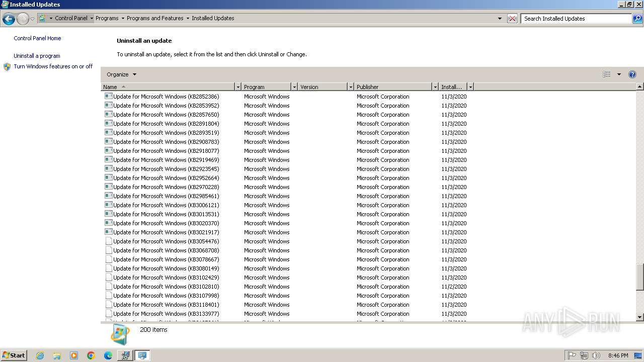Viewport: 644px width, 362px height.
Task: Click the Windows features shield icon
Action: [7, 66]
